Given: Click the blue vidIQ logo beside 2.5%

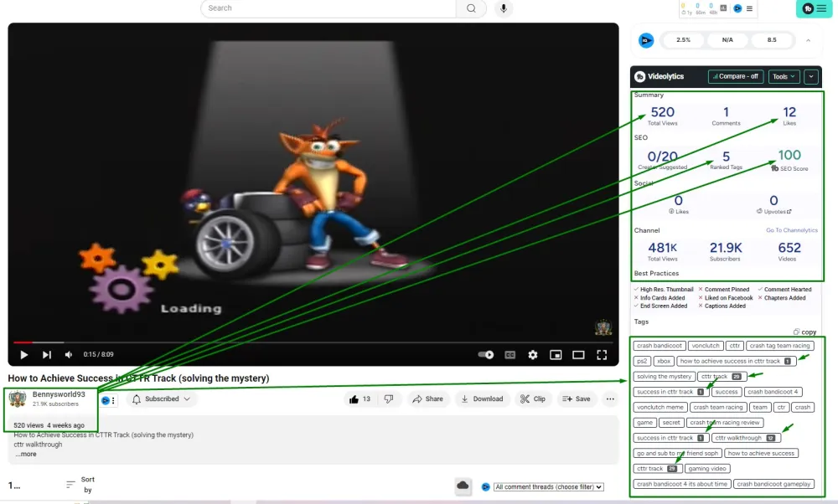Looking at the screenshot, I should click(x=646, y=40).
